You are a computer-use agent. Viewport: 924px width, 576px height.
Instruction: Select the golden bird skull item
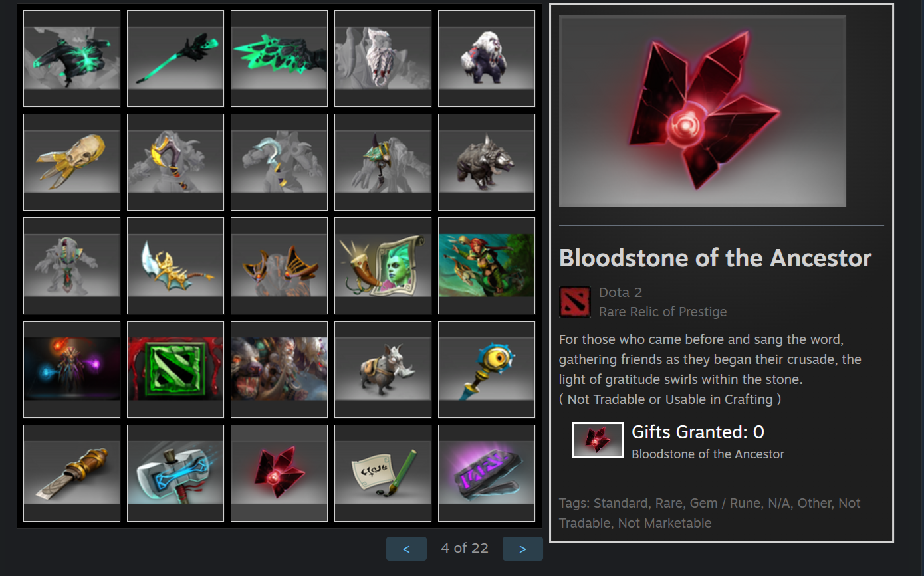(x=72, y=162)
